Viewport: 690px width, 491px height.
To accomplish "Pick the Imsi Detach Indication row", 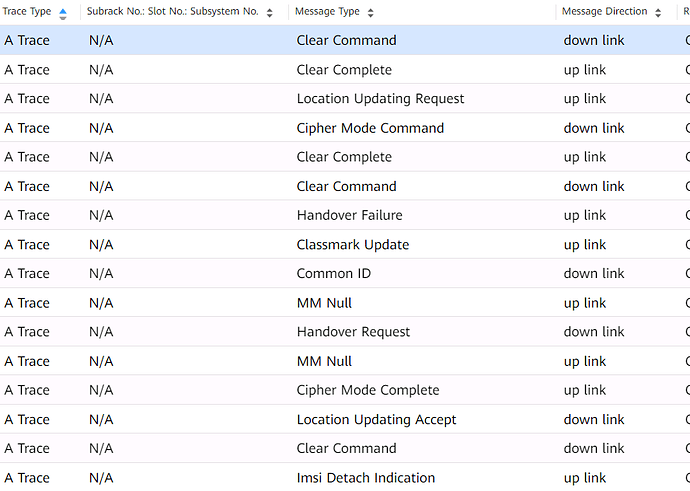I will click(345, 477).
